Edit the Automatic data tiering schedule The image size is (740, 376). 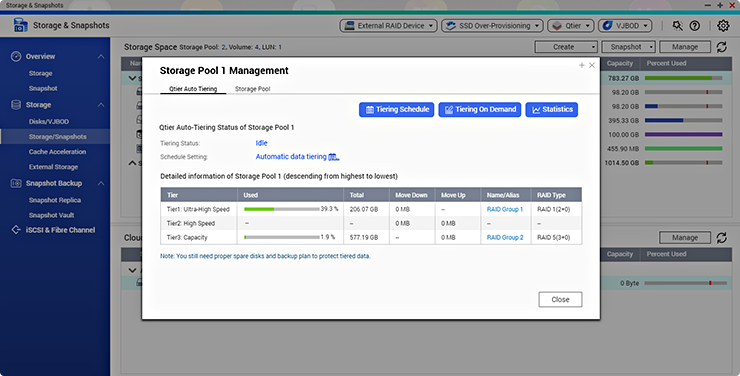[291, 157]
